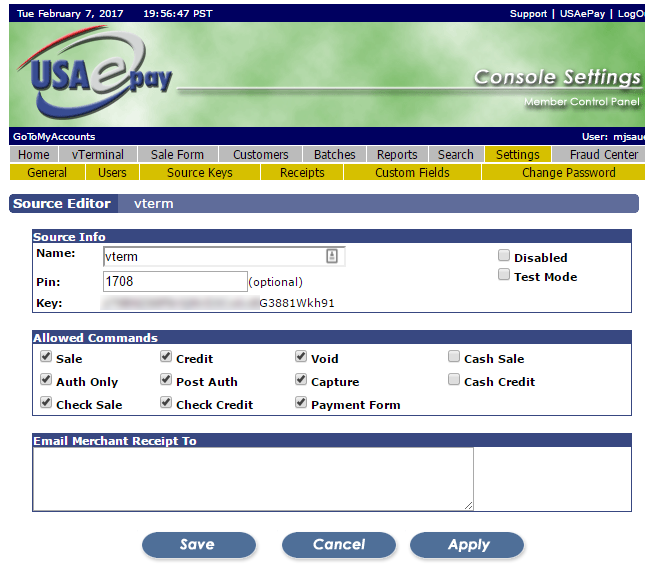Select the Settings tab
Screen dimensions: 645x567
517,155
